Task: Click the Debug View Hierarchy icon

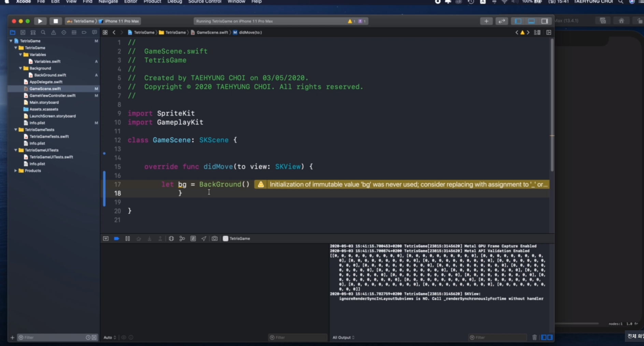Action: (x=171, y=239)
